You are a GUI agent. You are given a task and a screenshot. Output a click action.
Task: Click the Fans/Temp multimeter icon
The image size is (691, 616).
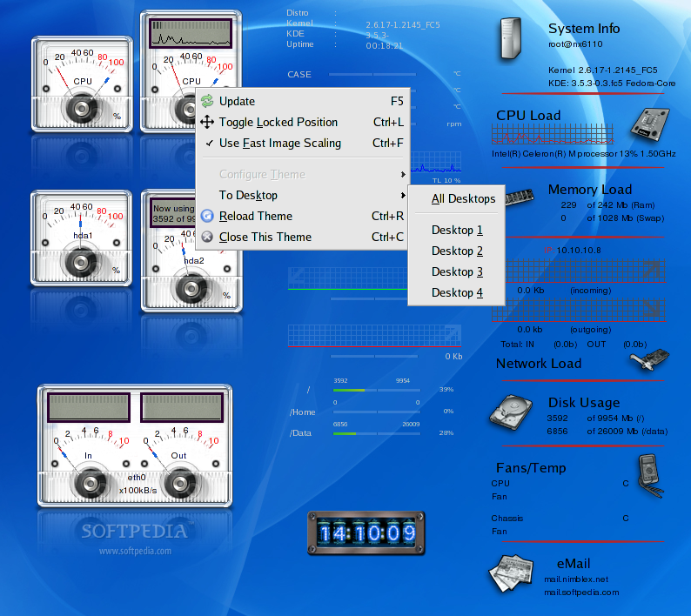pos(650,476)
